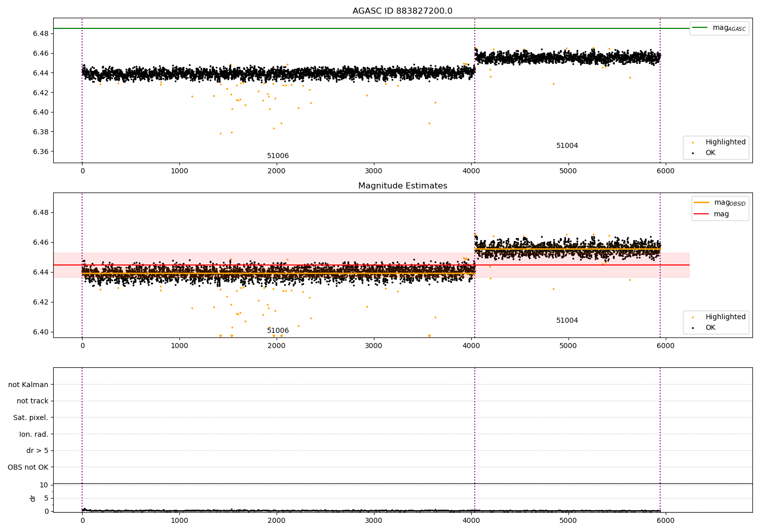Viewport: 760px width, 532px height.
Task: Click the "6.44" y-axis tick in Magnitude Estimates plot
Action: pos(40,273)
